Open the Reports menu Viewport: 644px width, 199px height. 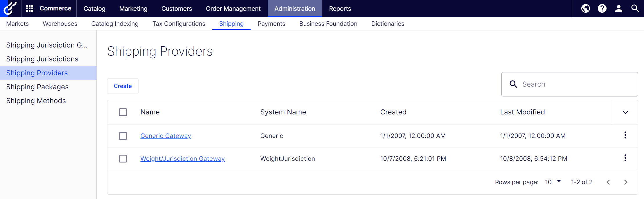pos(340,8)
